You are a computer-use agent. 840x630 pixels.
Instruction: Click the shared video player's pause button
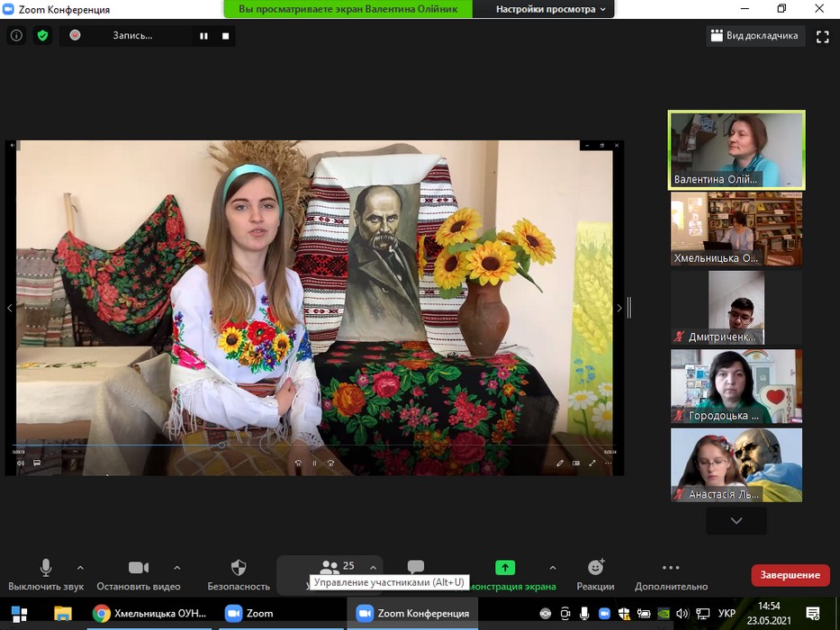(314, 463)
